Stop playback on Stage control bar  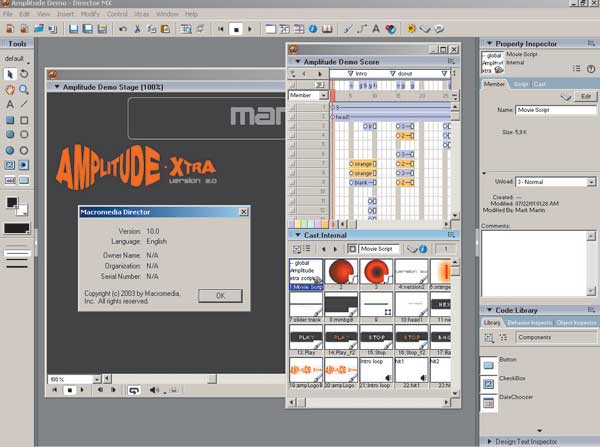70,390
